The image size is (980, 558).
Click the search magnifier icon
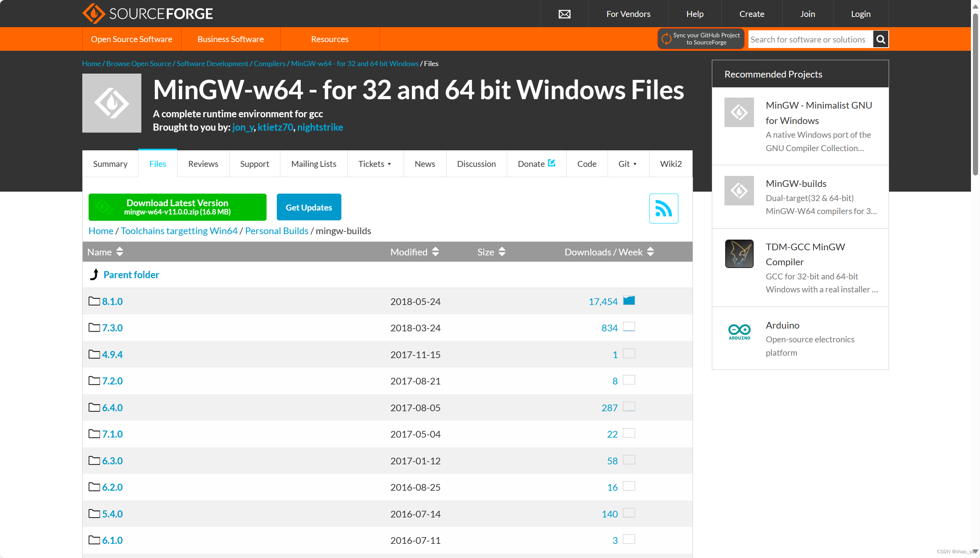[880, 39]
